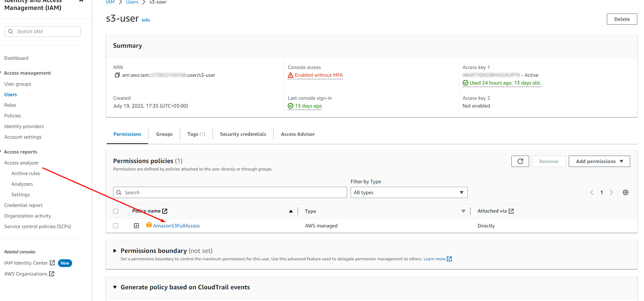Click the external link icon next to Attached via
Image resolution: width=644 pixels, height=301 pixels.
tap(511, 211)
